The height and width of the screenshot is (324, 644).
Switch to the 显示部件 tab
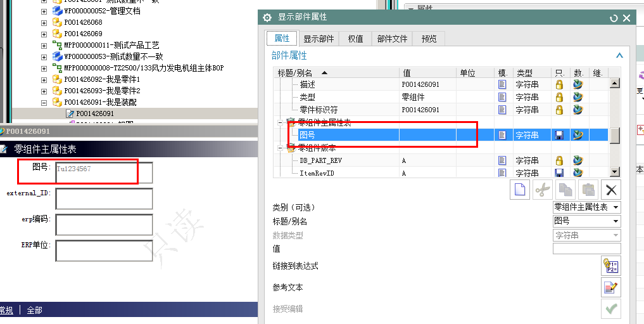tap(319, 39)
